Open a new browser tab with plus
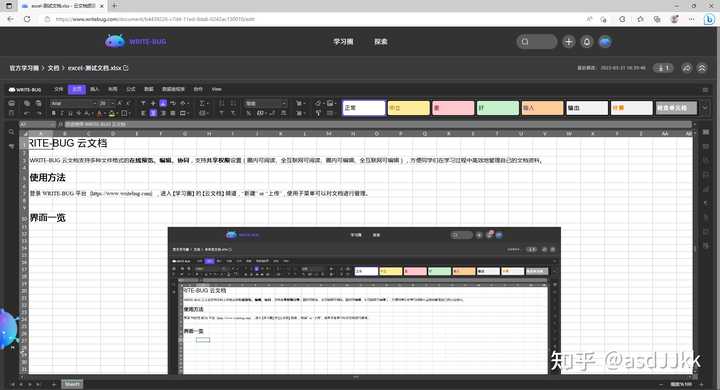This screenshot has height=390, width=720. pyautogui.click(x=114, y=6)
